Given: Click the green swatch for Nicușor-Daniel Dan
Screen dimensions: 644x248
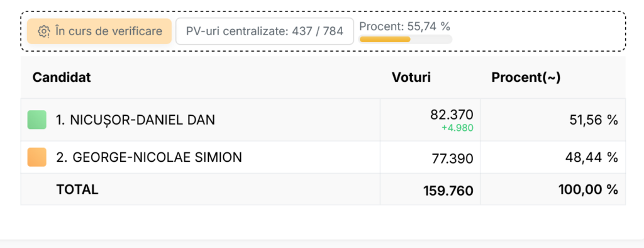Looking at the screenshot, I should pyautogui.click(x=37, y=120).
